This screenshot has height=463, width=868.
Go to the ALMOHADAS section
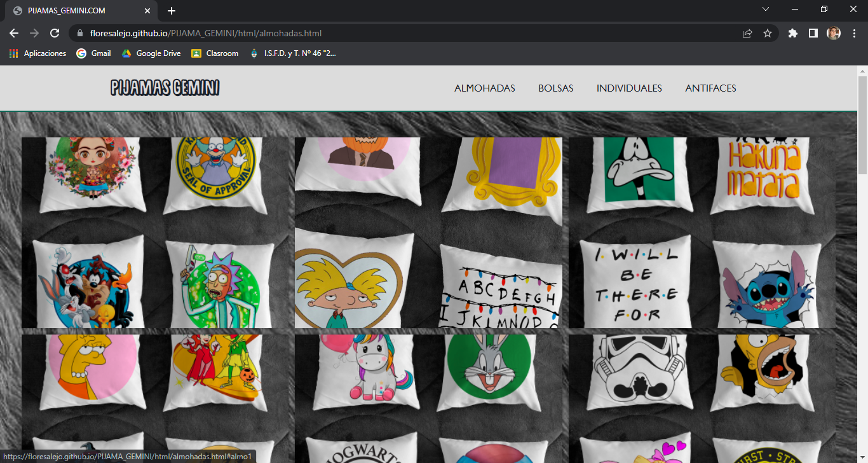484,88
